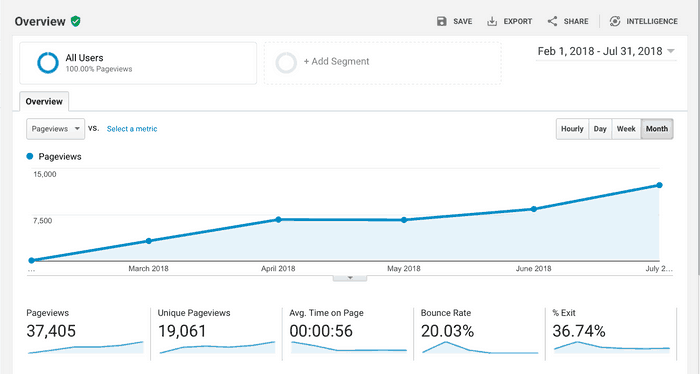Click the SAVE button label
700x374 pixels.
462,21
